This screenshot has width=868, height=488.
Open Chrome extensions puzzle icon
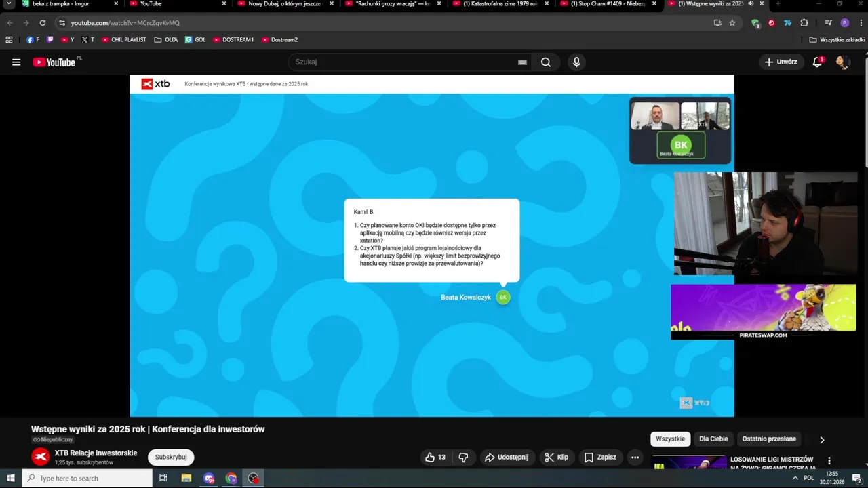click(x=804, y=22)
